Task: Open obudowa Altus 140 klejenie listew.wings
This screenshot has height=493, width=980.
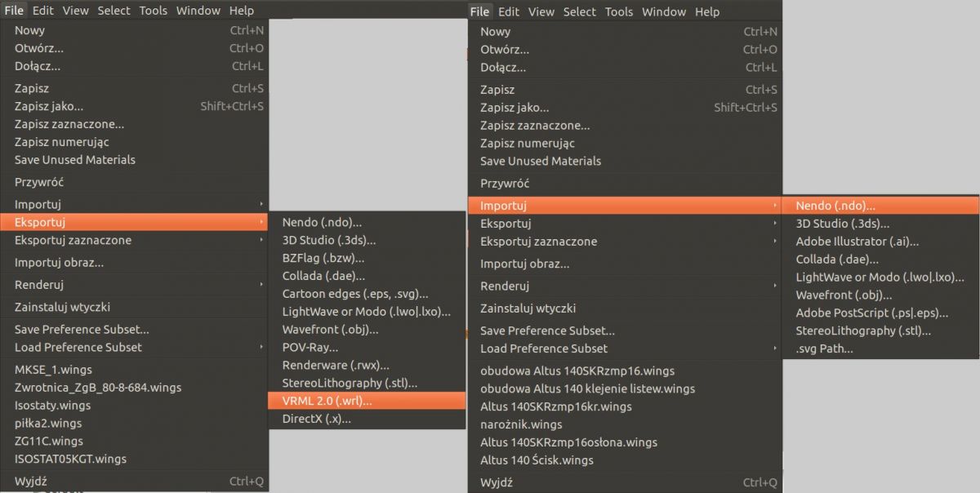Action: [x=587, y=389]
